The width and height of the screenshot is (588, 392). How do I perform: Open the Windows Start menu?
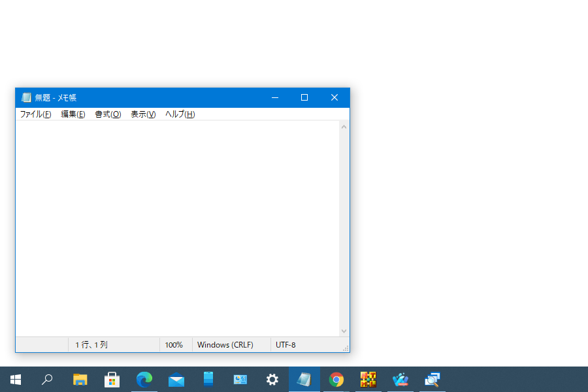(16, 380)
